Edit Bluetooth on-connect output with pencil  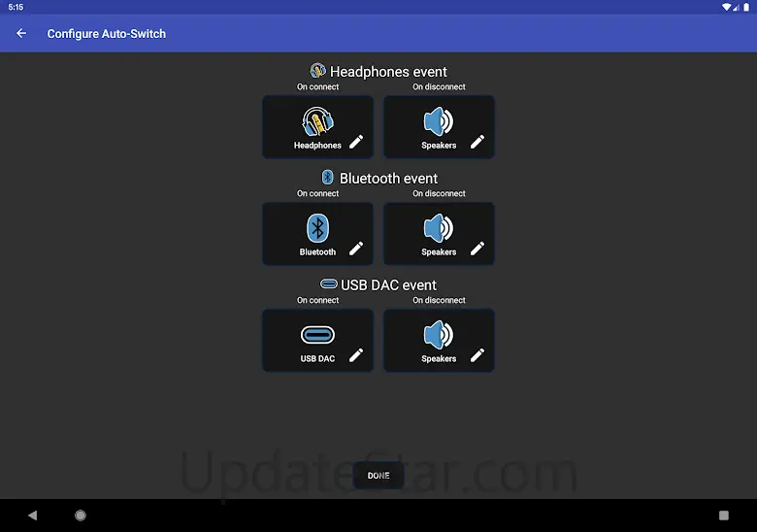pyautogui.click(x=356, y=249)
